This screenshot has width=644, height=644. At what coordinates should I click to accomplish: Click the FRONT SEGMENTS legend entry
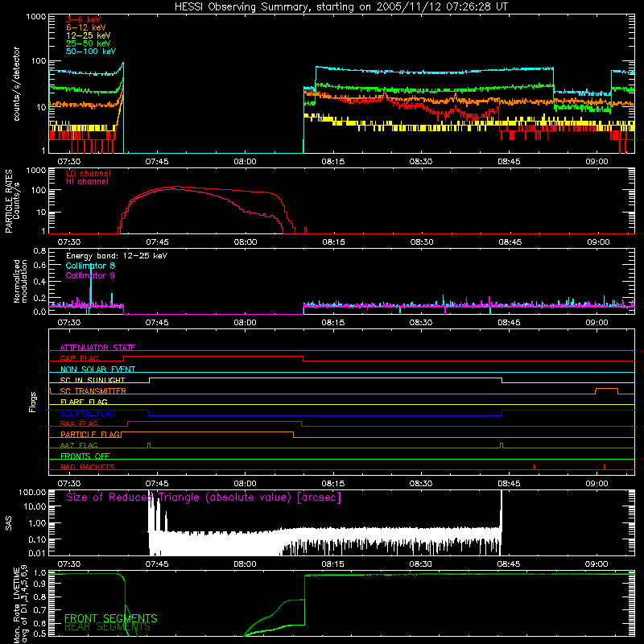[x=111, y=618]
